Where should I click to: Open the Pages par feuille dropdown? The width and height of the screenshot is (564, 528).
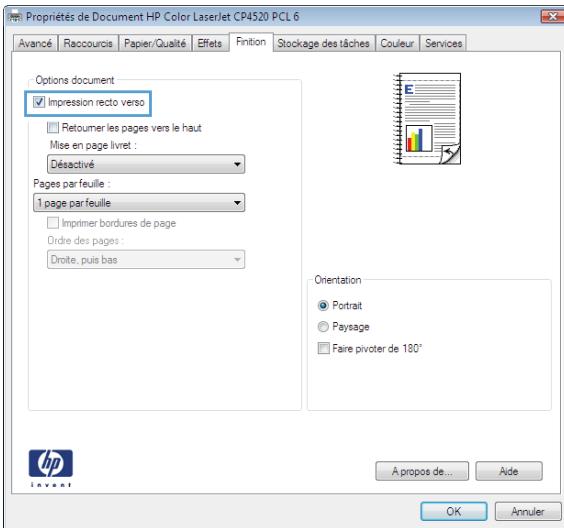(x=139, y=203)
